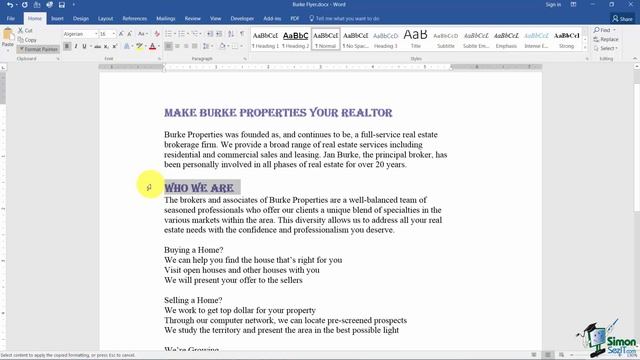Align the paragraph to the right
The image size is (640, 360).
coord(186,47)
